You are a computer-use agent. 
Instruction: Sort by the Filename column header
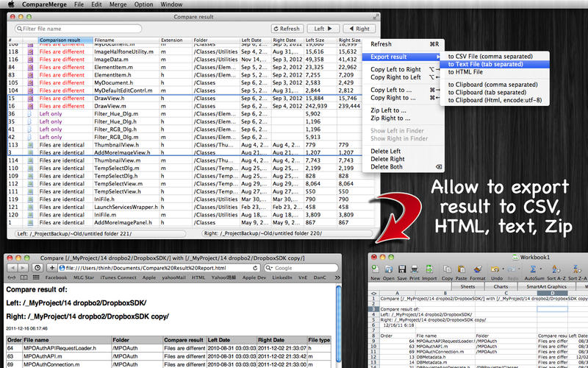click(126, 40)
